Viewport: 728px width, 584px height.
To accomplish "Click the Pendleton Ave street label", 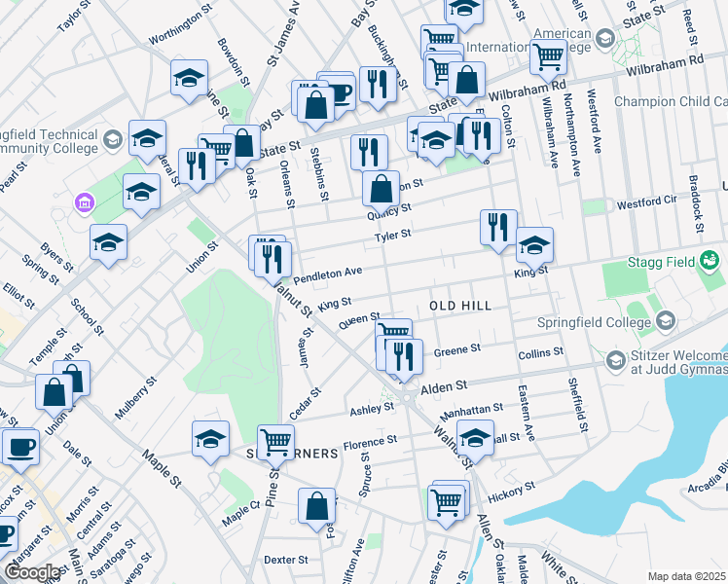I will 328,274.
